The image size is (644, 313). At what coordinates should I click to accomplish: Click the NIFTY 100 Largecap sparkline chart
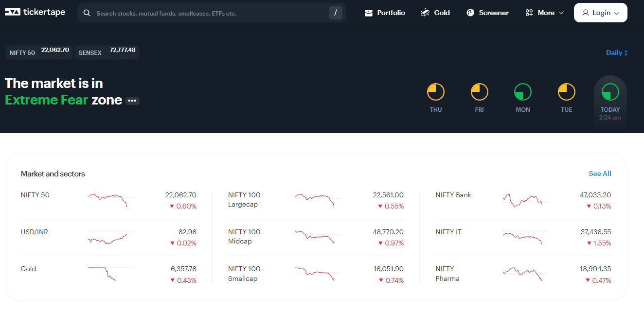318,199
